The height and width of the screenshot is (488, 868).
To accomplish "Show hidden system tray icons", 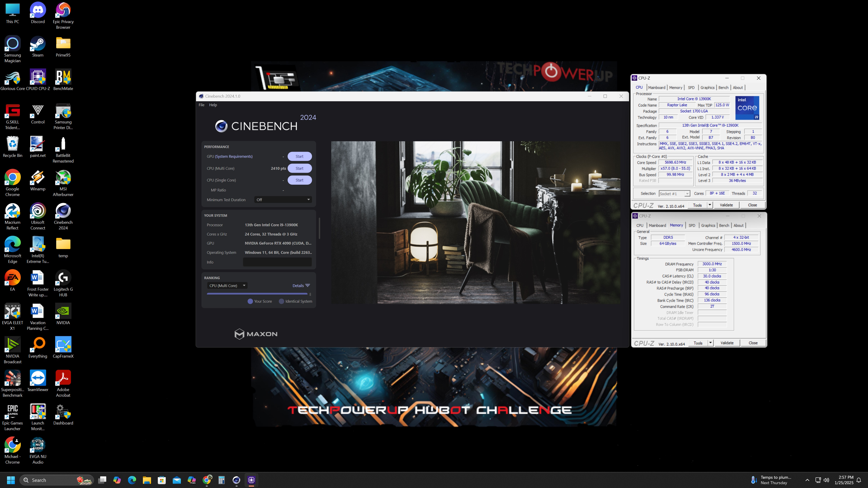I will click(x=807, y=480).
